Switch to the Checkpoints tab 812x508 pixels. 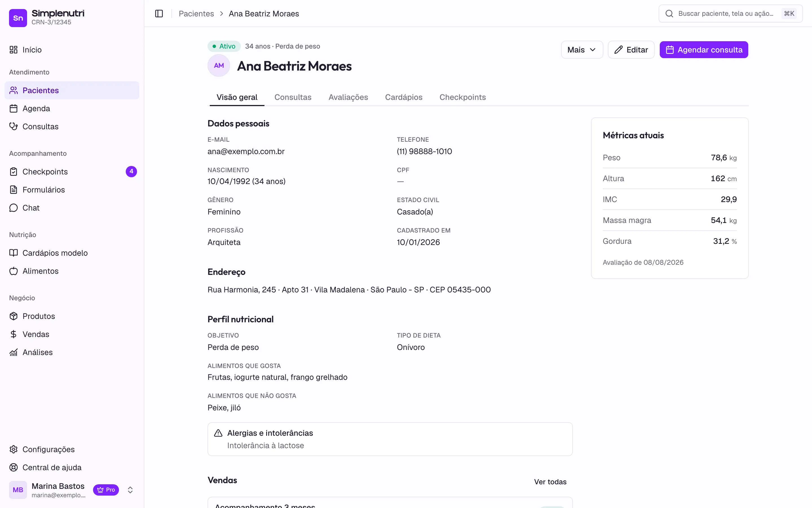tap(462, 97)
